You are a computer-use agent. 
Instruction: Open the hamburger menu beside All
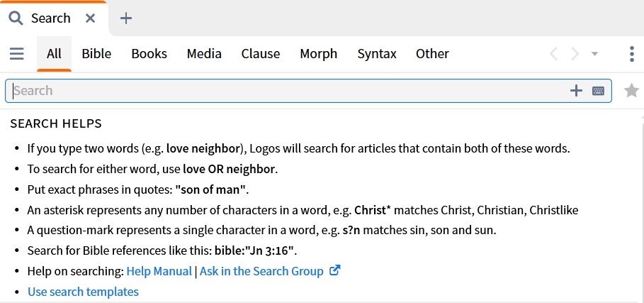click(x=17, y=54)
